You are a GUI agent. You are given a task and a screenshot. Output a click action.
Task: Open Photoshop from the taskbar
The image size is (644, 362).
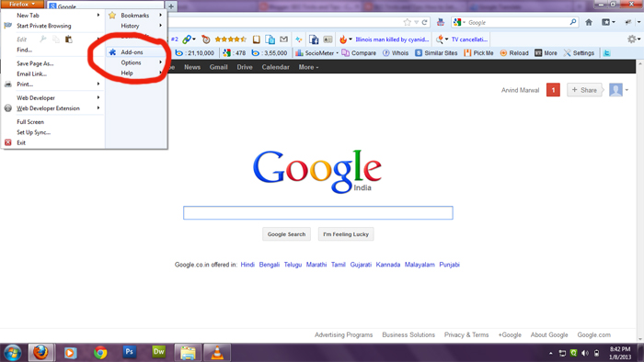[x=130, y=352]
